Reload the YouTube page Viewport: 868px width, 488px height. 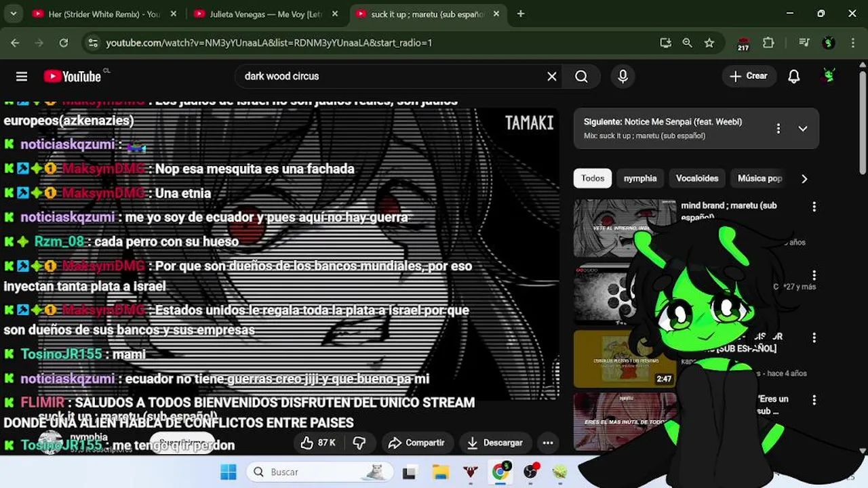coord(63,43)
